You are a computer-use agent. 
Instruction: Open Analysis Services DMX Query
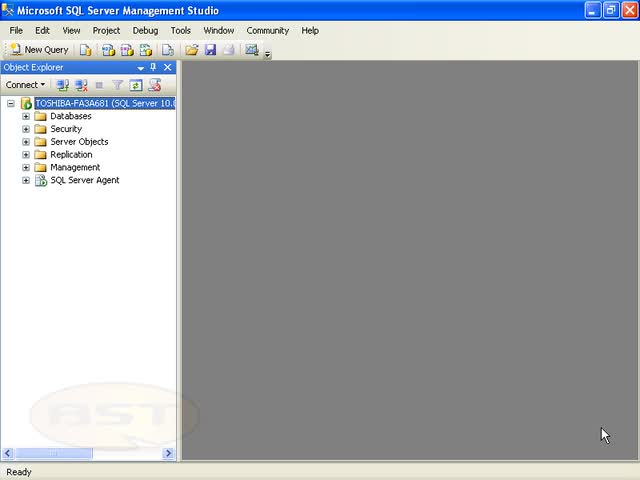coord(127,50)
